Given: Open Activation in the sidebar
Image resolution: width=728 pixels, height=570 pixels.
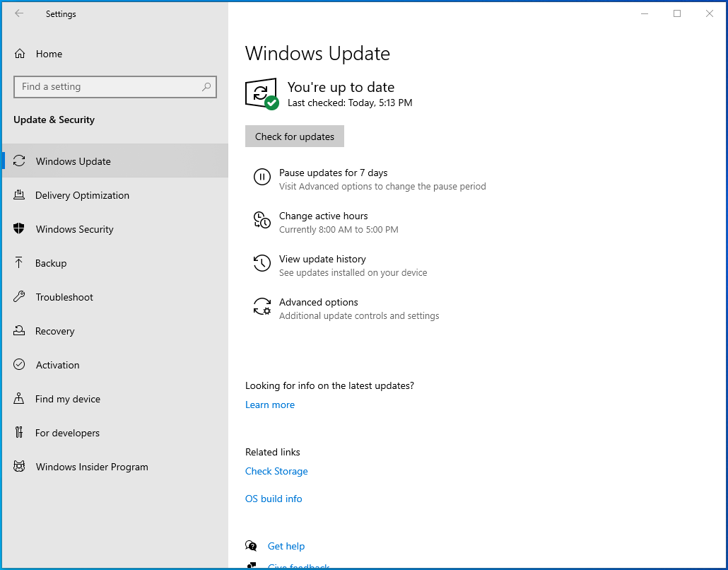Looking at the screenshot, I should [57, 365].
